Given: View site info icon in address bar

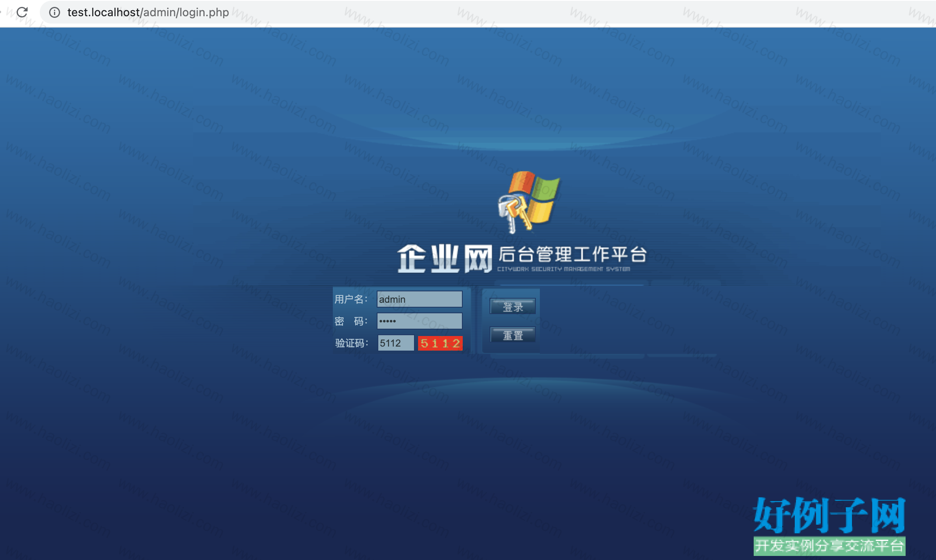Looking at the screenshot, I should point(55,13).
